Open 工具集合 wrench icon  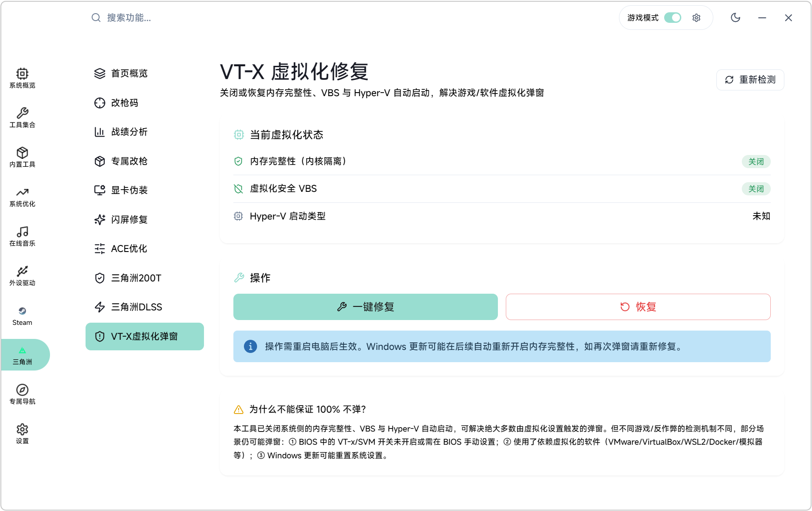click(22, 113)
